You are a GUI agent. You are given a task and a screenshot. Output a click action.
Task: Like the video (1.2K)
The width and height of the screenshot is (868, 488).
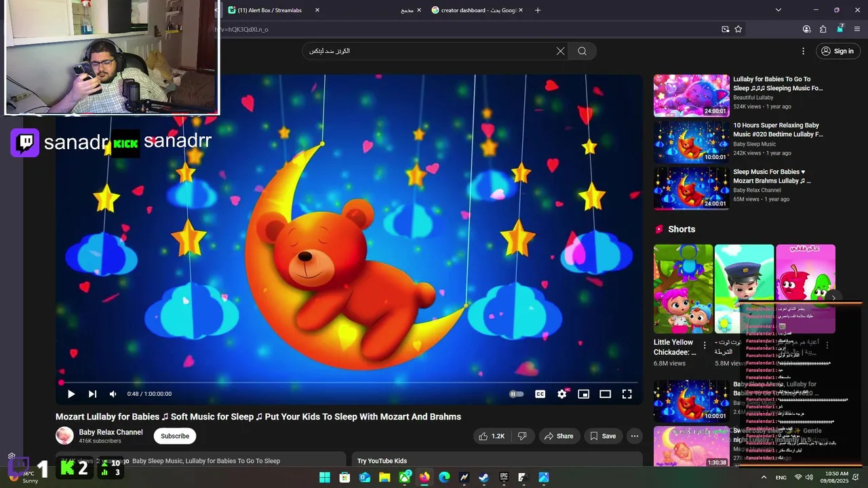point(491,436)
